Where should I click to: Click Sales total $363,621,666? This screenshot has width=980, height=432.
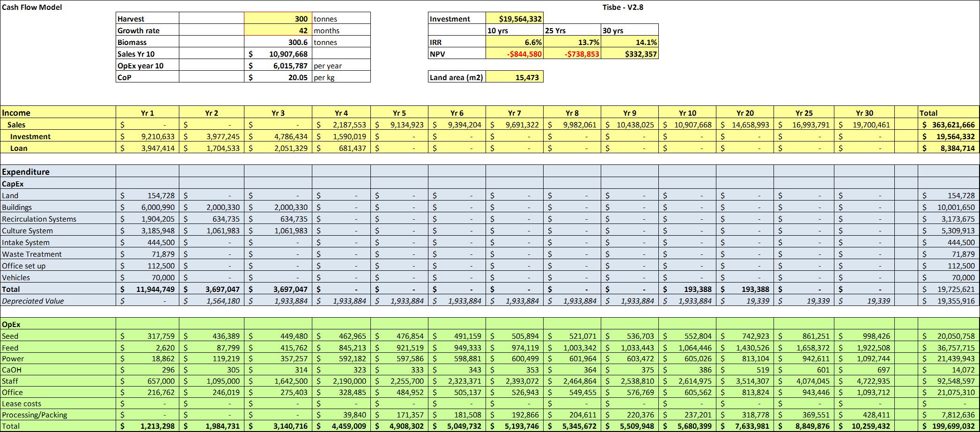948,125
